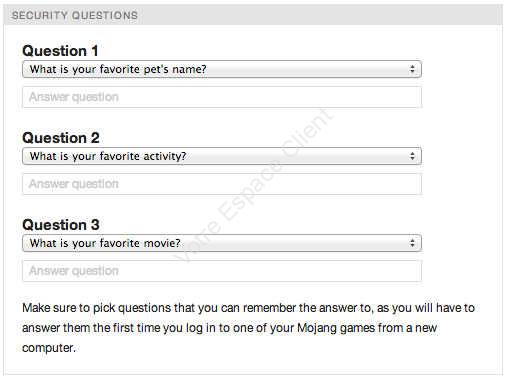The image size is (509, 378).
Task: Click the up-down arrows on Question 3 selector
Action: [412, 243]
